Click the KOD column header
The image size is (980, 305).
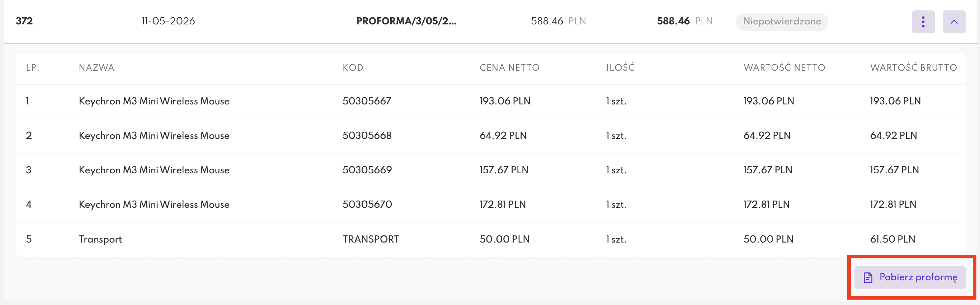click(x=353, y=68)
